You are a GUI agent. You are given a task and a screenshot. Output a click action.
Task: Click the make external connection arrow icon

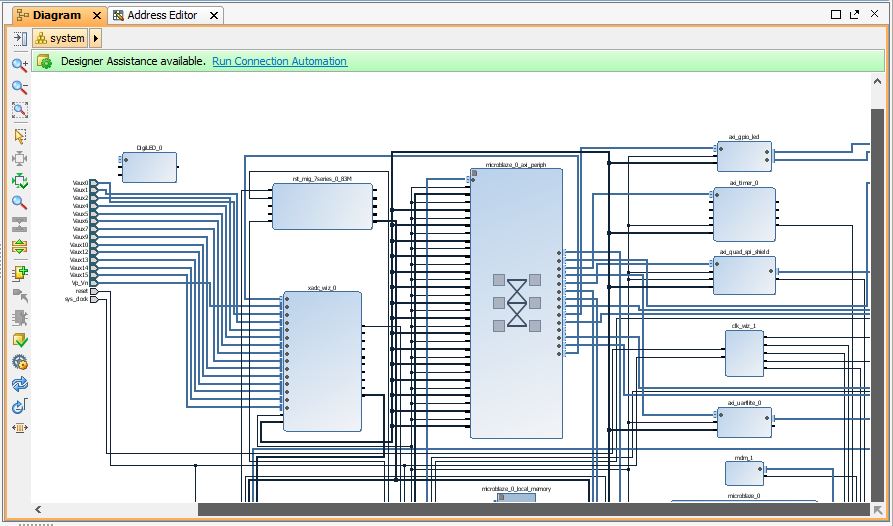click(20, 295)
